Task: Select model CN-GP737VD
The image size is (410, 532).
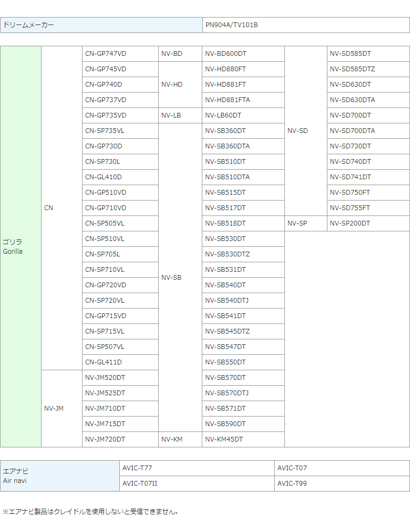Action: click(120, 100)
